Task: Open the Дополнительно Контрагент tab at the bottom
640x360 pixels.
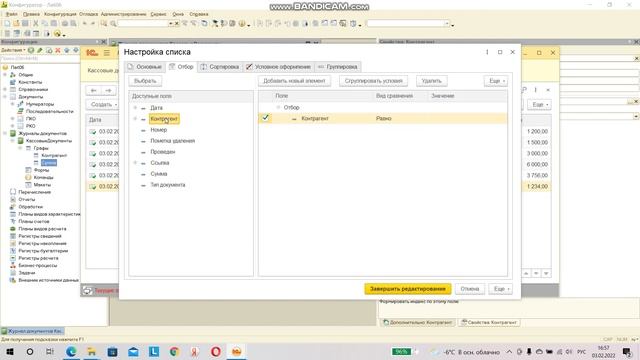Action: [417, 322]
